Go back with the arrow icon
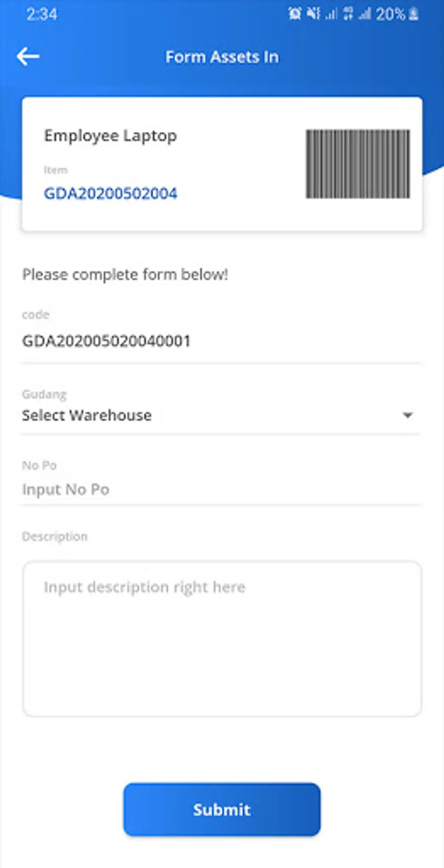444x868 pixels. point(28,57)
